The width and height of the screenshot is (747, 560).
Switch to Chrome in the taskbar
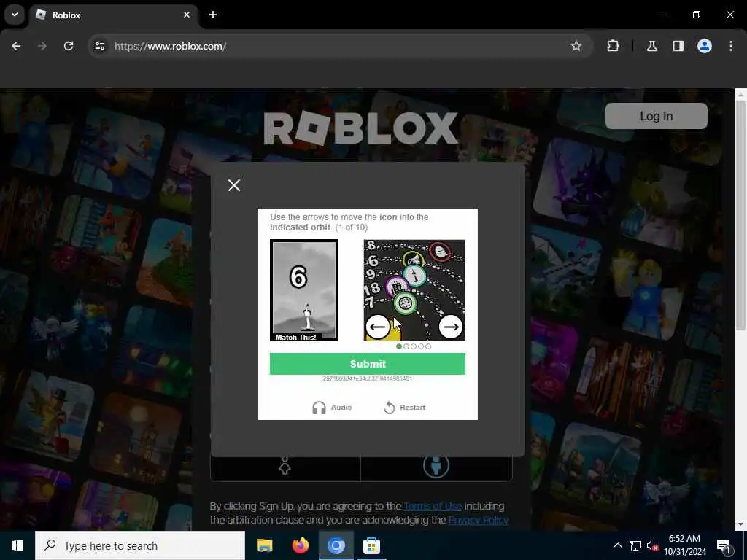tap(336, 545)
